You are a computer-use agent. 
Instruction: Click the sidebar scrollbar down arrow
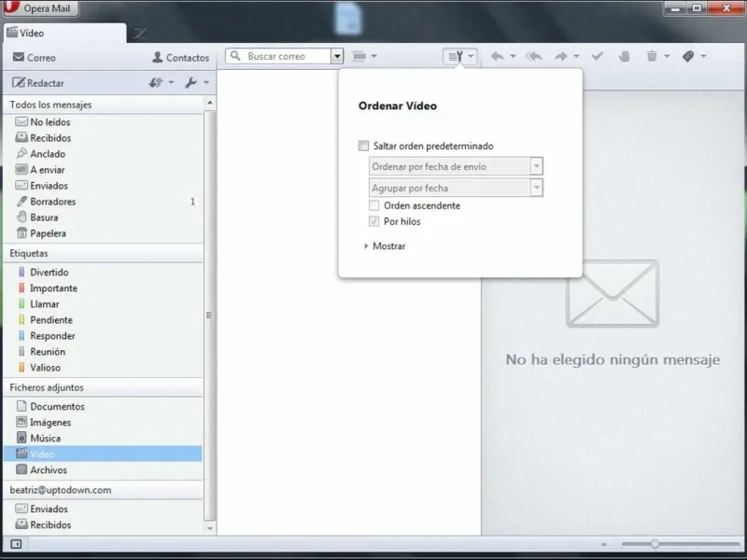tap(209, 528)
